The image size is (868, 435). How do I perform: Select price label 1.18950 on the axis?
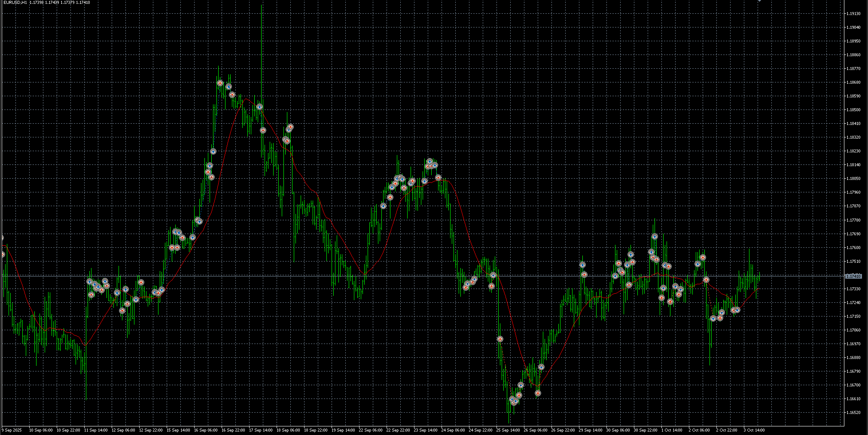853,41
